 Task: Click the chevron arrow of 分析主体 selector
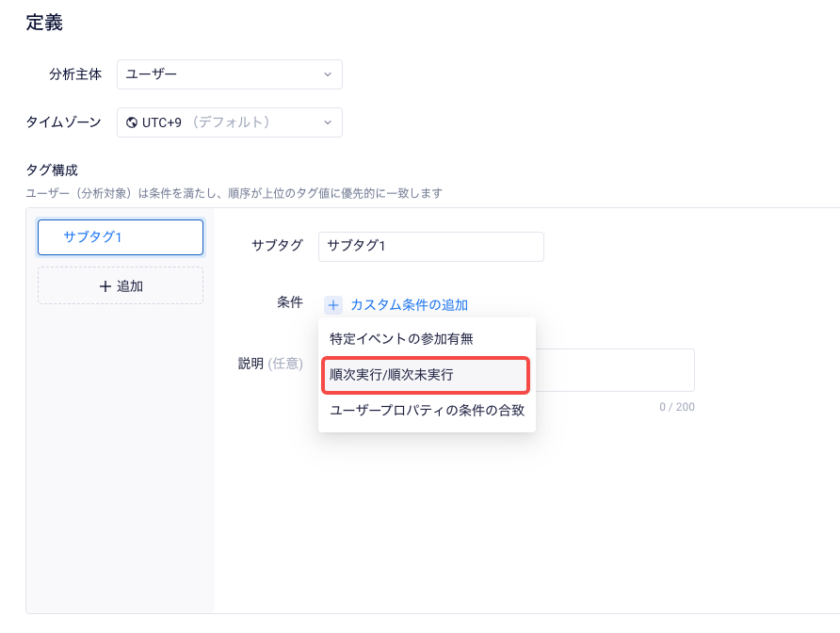point(328,74)
